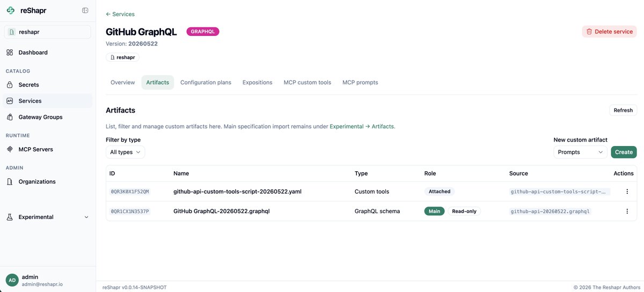Click artifact ID 0QR3K0X1F52QM

(130, 192)
